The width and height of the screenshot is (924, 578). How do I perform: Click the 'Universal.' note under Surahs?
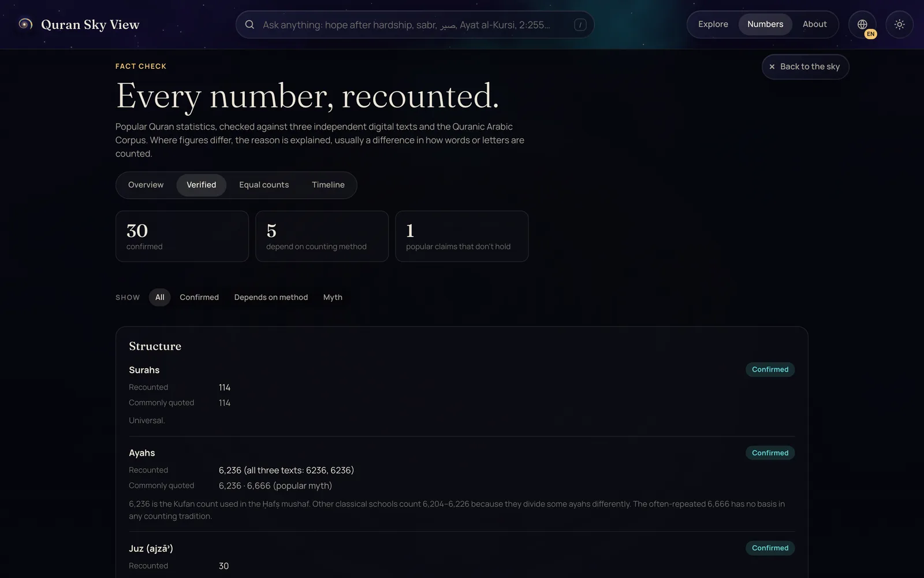click(147, 421)
